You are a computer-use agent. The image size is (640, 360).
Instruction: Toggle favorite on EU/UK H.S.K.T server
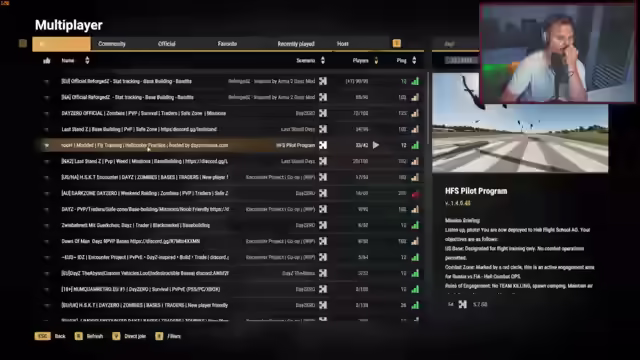pyautogui.click(x=47, y=305)
